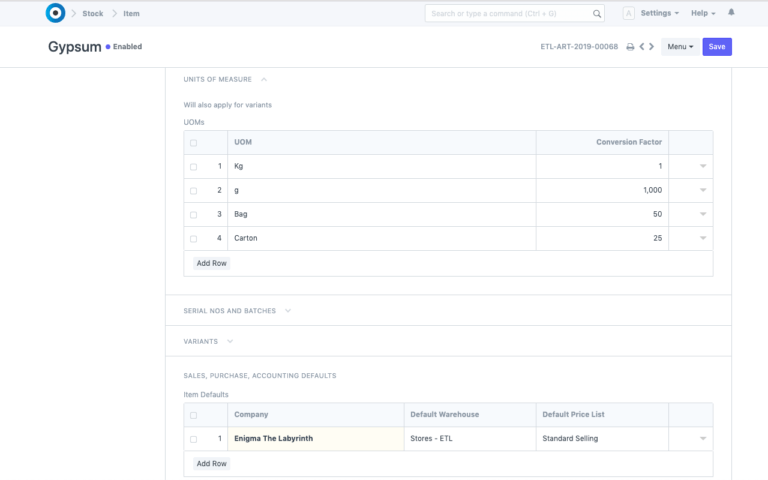Image resolution: width=768 pixels, height=480 pixels.
Task: Click the search magnifier icon
Action: click(x=597, y=14)
